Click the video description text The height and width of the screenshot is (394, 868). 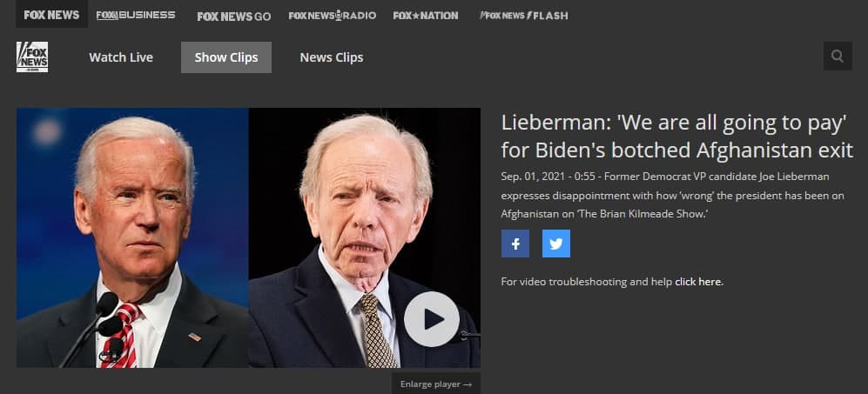tap(673, 195)
